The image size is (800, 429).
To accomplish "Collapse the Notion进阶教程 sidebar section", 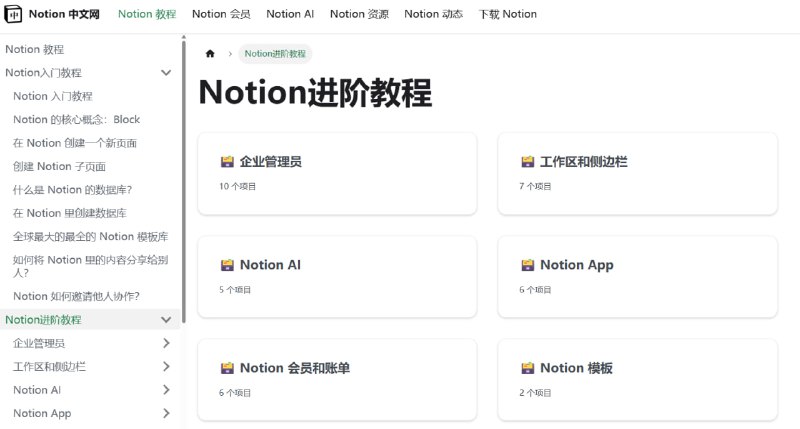I will 166,320.
